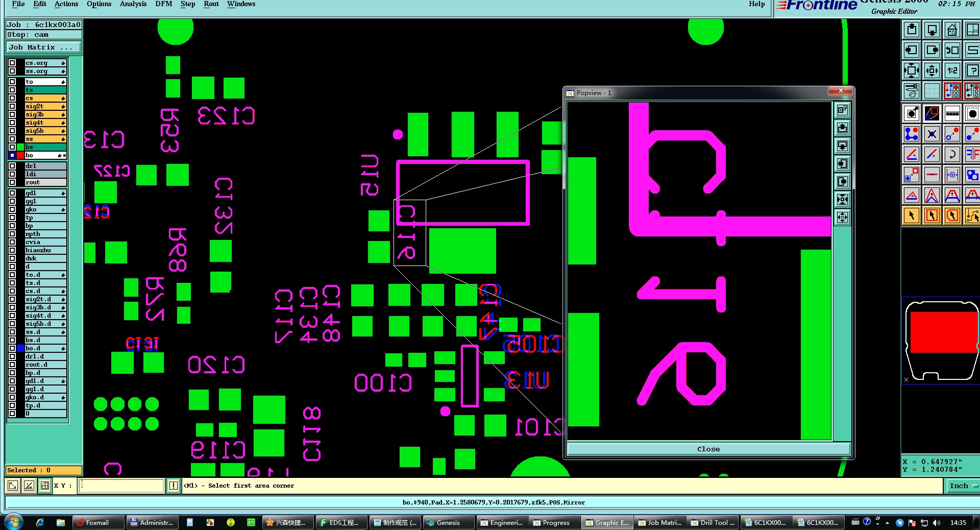The width and height of the screenshot is (980, 530).
Task: Click the horizontal red-blue line segment icon
Action: tap(932, 175)
